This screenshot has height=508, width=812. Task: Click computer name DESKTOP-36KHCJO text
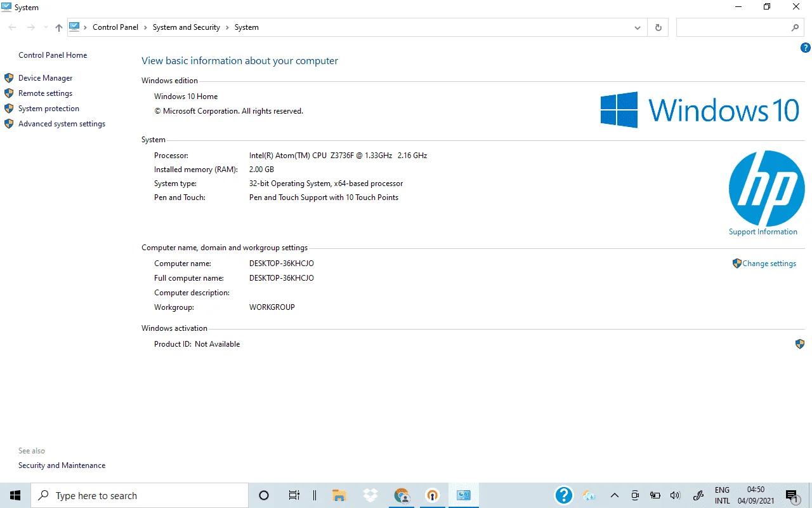[x=282, y=264]
